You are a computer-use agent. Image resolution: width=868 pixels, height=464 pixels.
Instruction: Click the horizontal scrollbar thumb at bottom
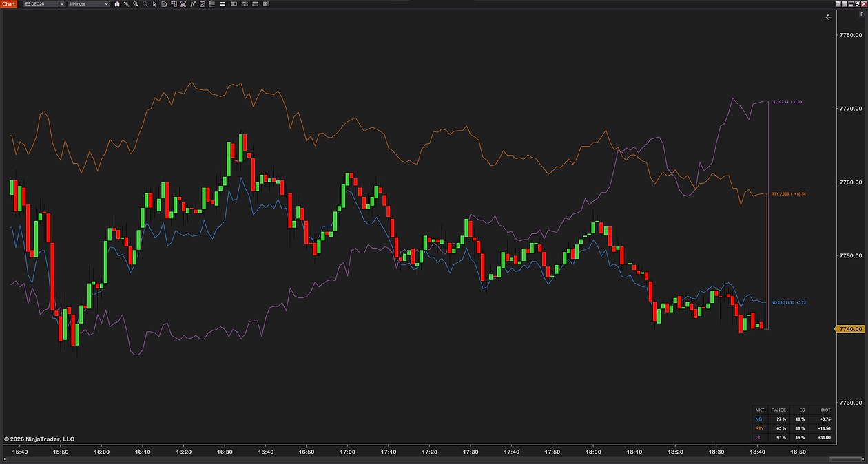(846, 459)
